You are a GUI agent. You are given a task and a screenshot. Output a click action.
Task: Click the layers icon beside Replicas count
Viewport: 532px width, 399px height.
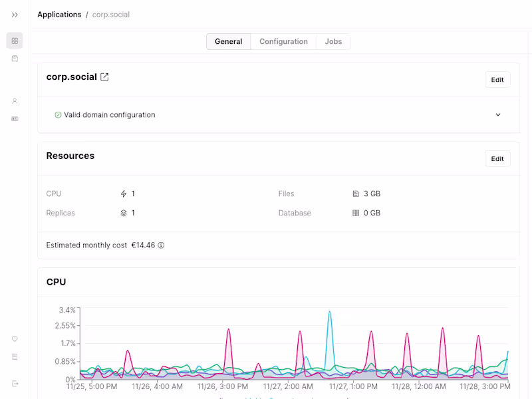tap(122, 213)
